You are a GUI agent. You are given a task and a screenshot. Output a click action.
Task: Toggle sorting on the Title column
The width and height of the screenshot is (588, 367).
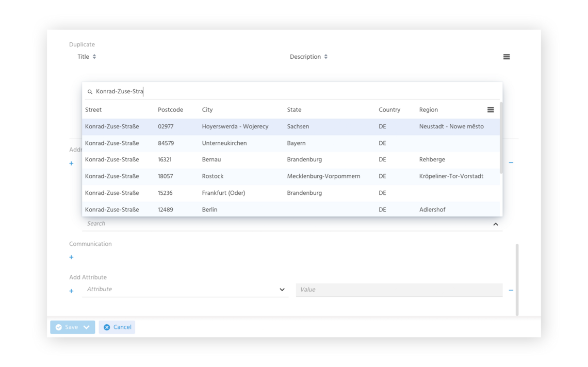click(95, 57)
